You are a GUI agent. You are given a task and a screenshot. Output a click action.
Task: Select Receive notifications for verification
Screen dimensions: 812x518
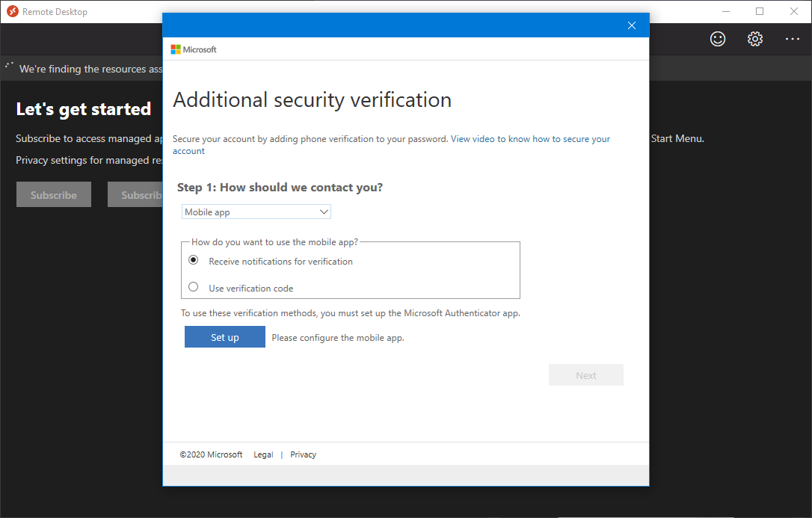pos(194,260)
